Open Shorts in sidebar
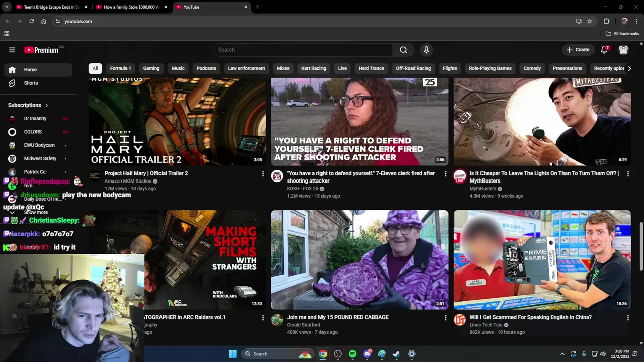 coord(38,83)
